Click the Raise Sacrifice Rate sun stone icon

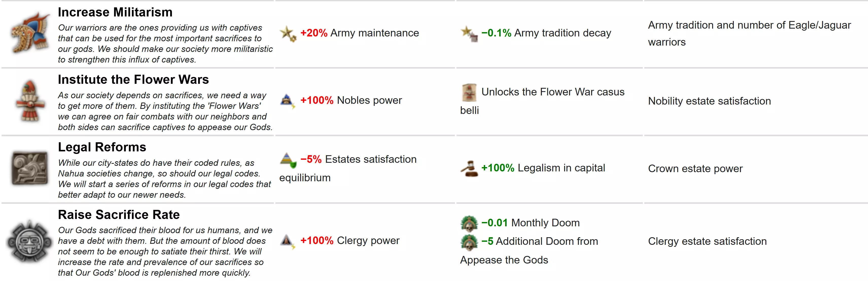pos(30,241)
